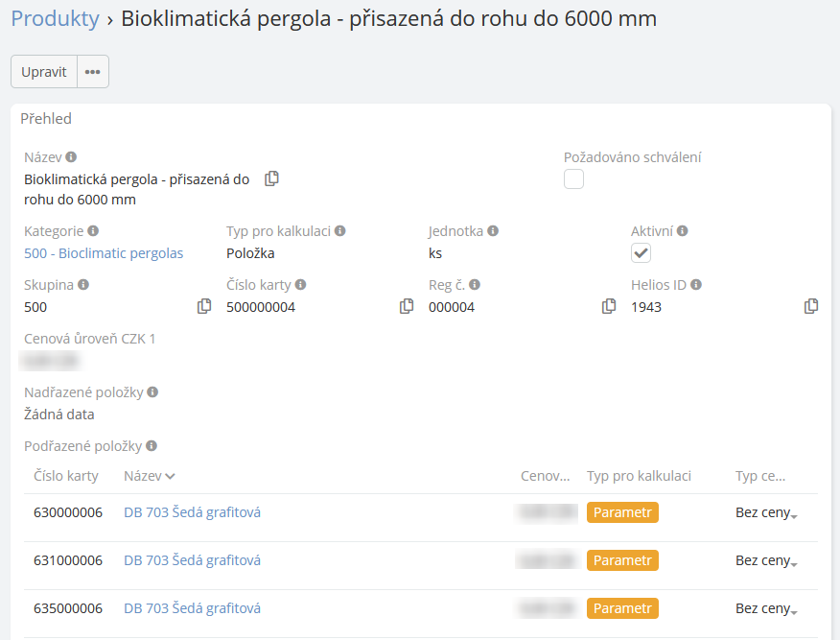
Task: Show info icon for Podřazené položky
Action: pos(152,446)
